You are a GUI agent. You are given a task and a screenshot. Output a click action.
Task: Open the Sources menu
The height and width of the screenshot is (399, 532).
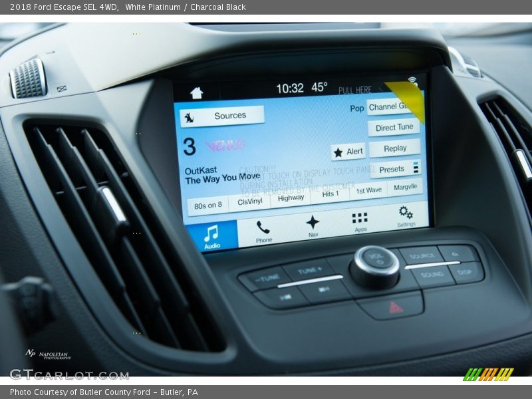(222, 116)
